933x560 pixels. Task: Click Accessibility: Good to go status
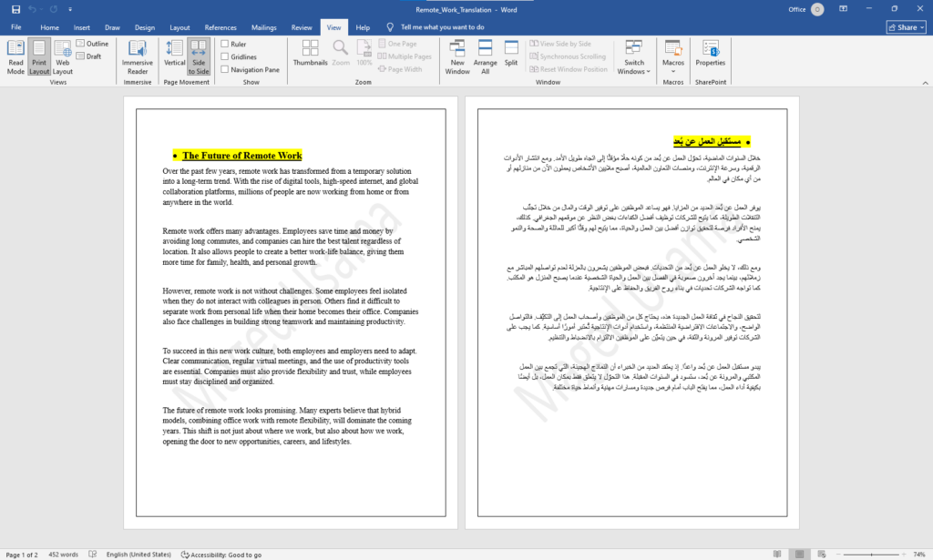click(x=221, y=555)
